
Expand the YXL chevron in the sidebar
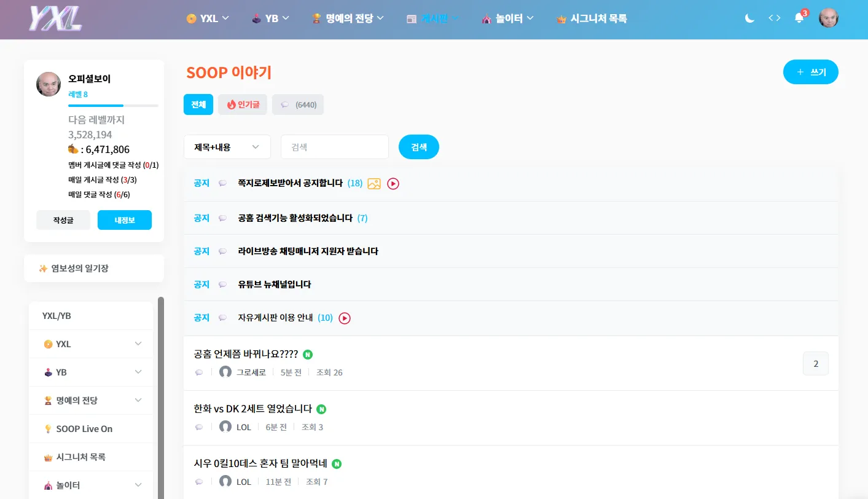click(x=138, y=344)
